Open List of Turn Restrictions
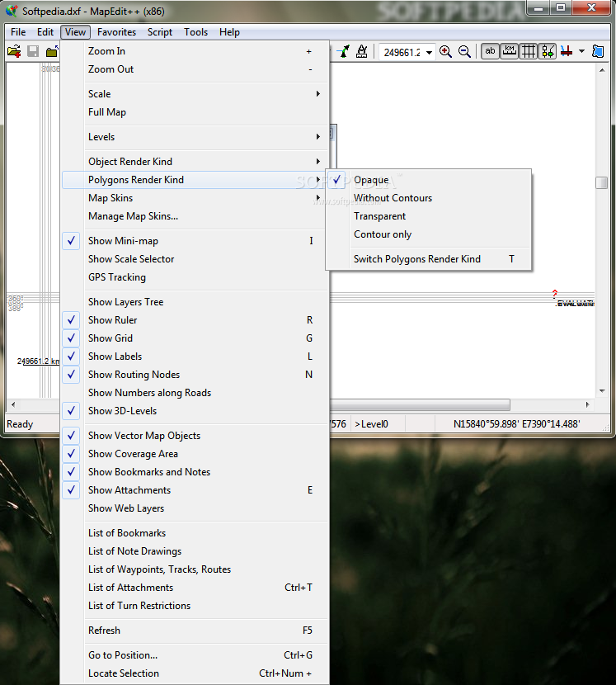Image resolution: width=616 pixels, height=685 pixels. [x=195, y=606]
